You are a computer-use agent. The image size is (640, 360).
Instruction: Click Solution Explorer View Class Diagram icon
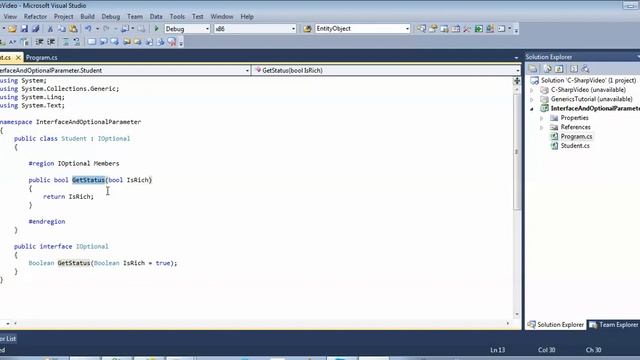click(x=585, y=69)
